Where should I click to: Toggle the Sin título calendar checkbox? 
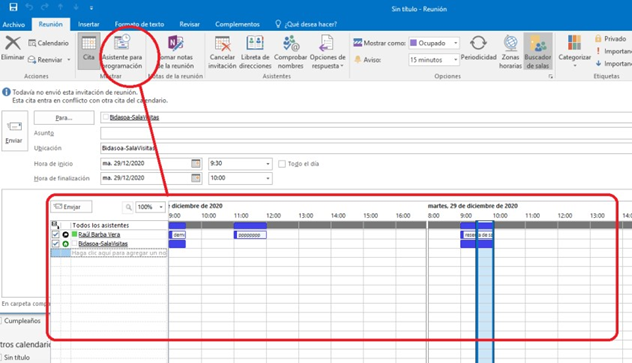point(1,357)
